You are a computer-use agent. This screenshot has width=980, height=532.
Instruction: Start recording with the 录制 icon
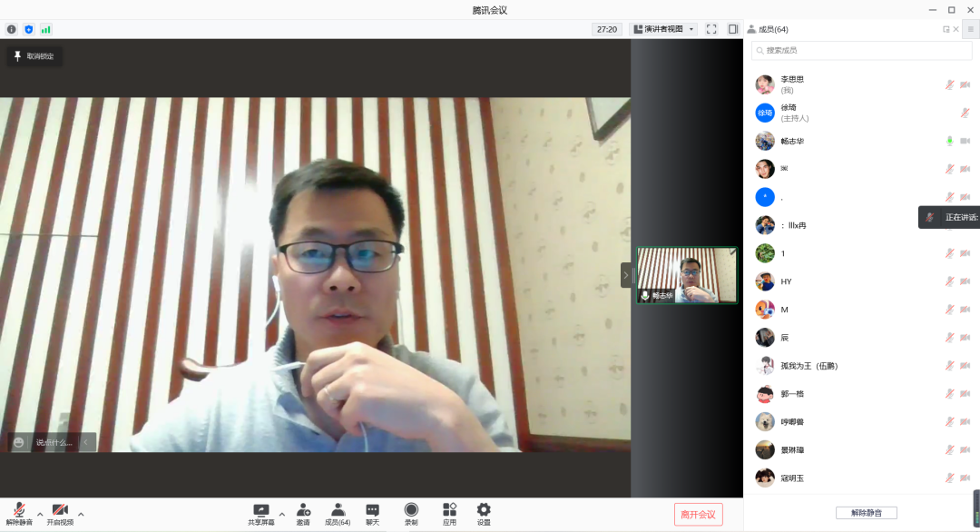click(411, 511)
